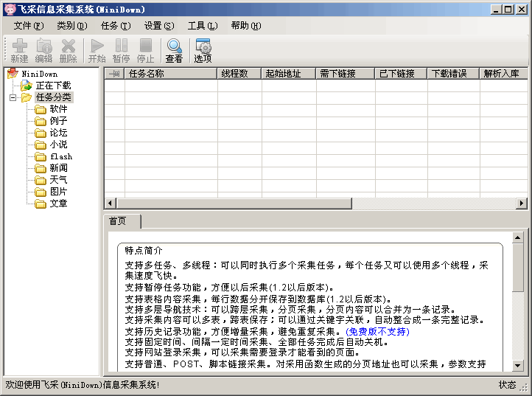Open the 文件(F) menu

tap(29, 26)
